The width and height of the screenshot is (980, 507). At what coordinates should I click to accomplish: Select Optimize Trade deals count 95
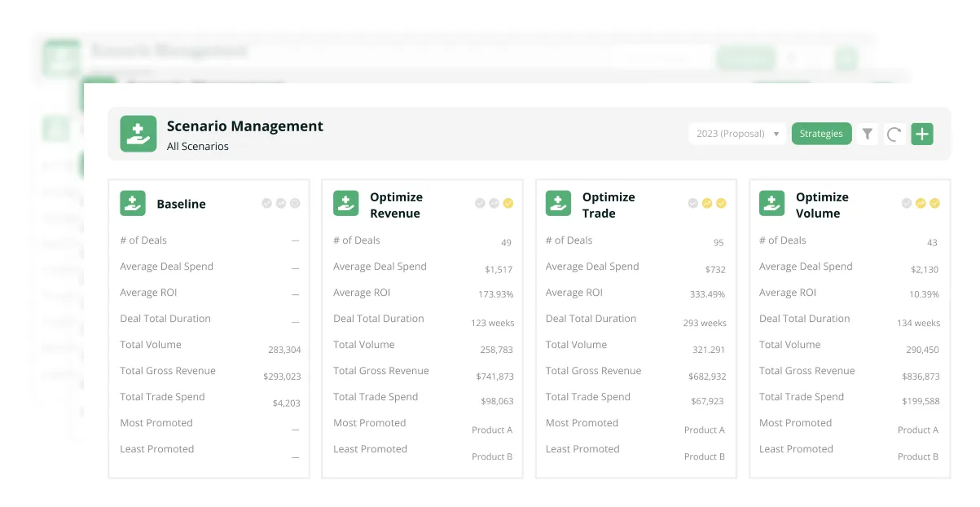point(719,243)
